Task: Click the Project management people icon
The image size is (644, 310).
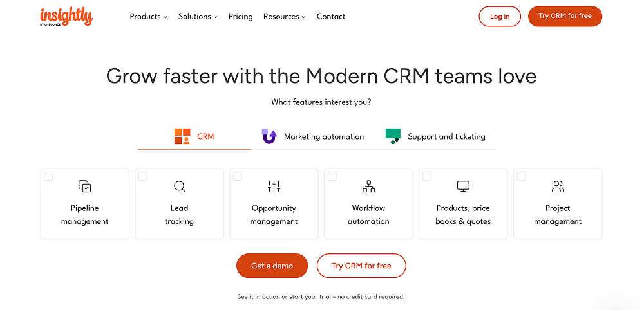Action: [558, 187]
